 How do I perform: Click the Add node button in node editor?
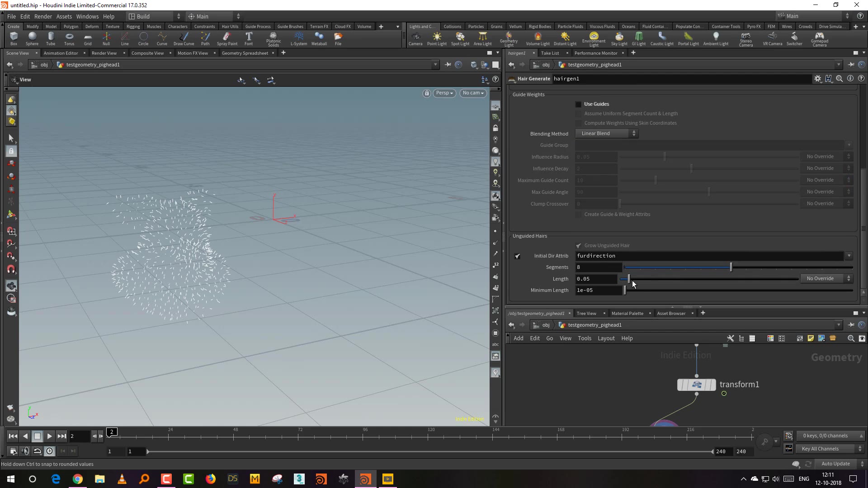point(519,338)
